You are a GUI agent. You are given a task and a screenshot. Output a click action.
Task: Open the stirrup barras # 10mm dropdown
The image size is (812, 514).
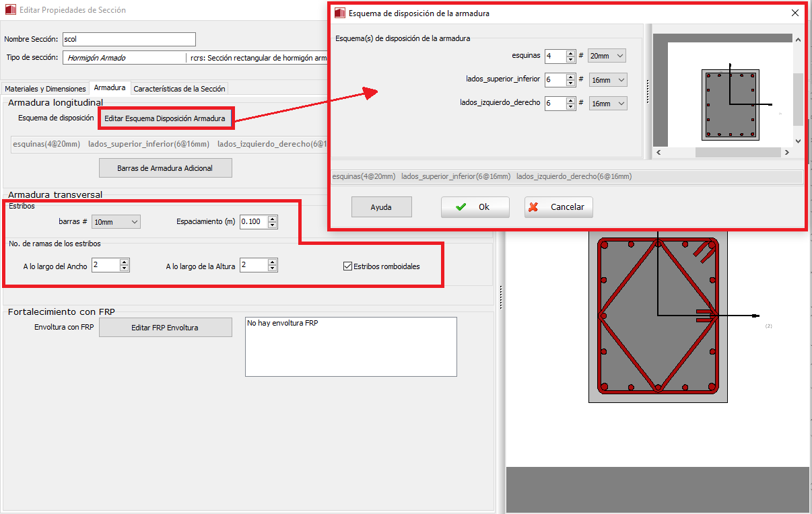[x=116, y=222]
